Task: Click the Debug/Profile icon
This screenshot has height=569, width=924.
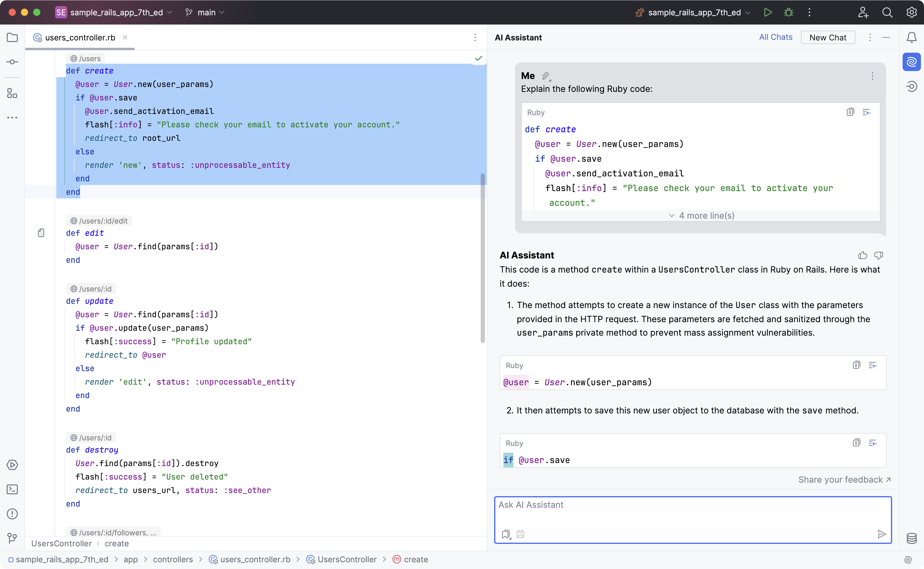Action: coord(789,13)
